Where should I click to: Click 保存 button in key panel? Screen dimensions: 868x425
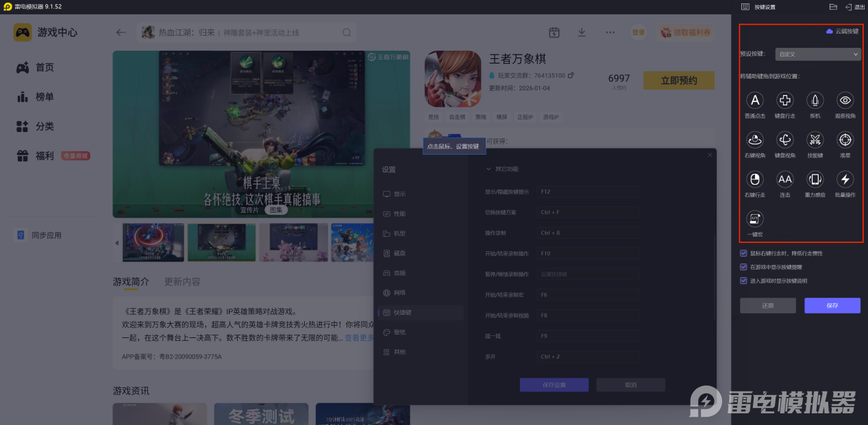point(832,305)
